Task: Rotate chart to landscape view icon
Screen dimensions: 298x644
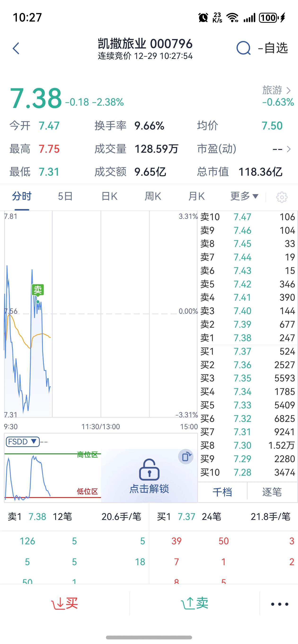Action: 186,456
